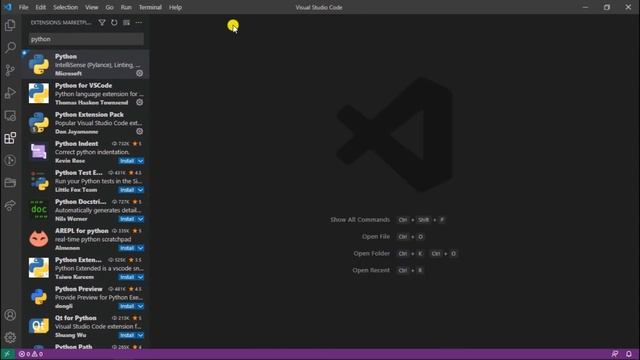Open manage gear for Python extension

point(140,73)
